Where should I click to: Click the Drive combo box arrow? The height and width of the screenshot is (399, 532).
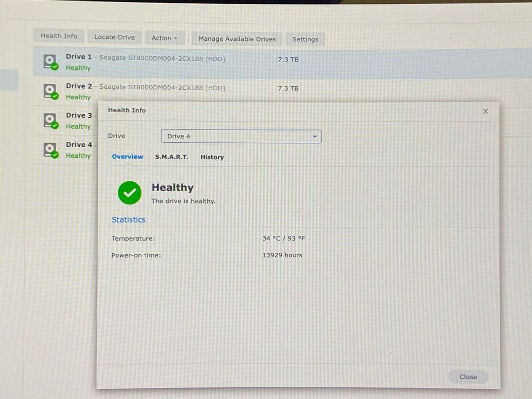click(x=314, y=136)
